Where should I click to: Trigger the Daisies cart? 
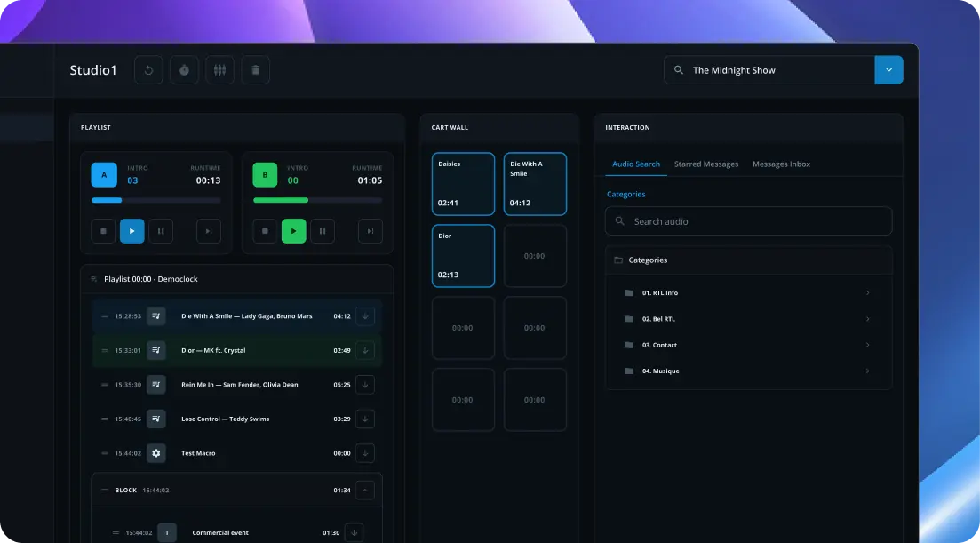point(463,184)
